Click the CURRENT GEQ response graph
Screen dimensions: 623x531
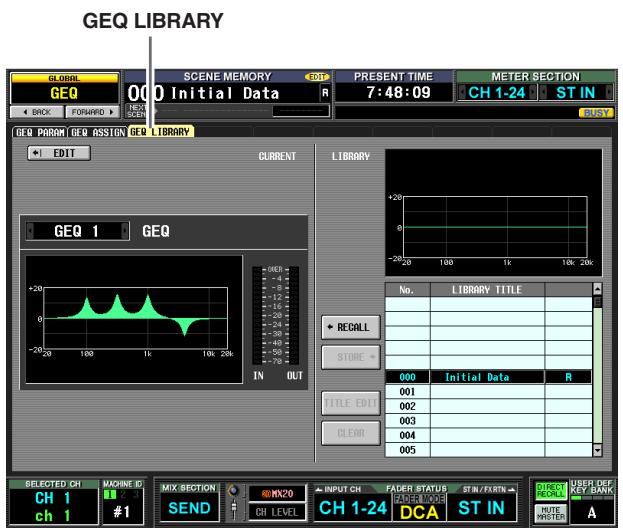tap(134, 319)
